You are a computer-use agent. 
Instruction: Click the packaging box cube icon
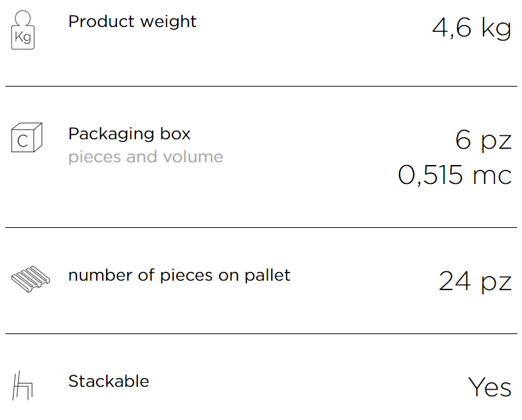[26, 137]
